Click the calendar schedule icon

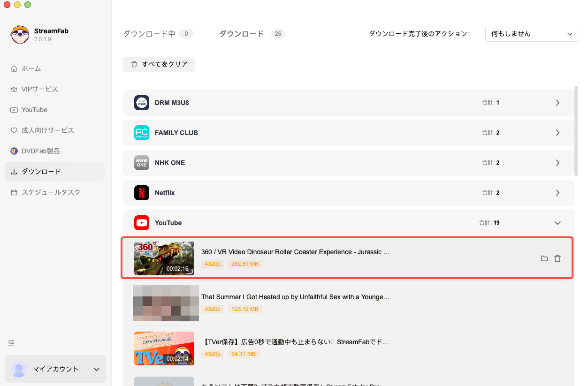[14, 192]
